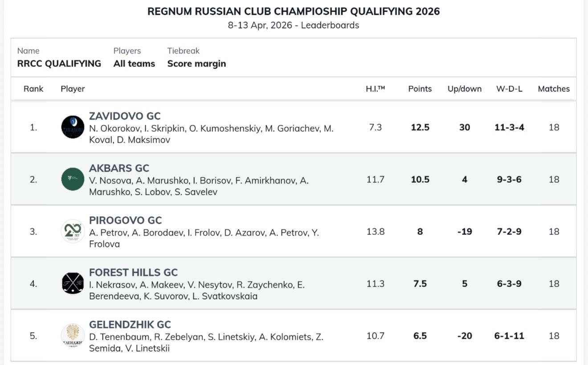
Task: Click the Gelendzhik GC crest logo
Action: (x=73, y=336)
